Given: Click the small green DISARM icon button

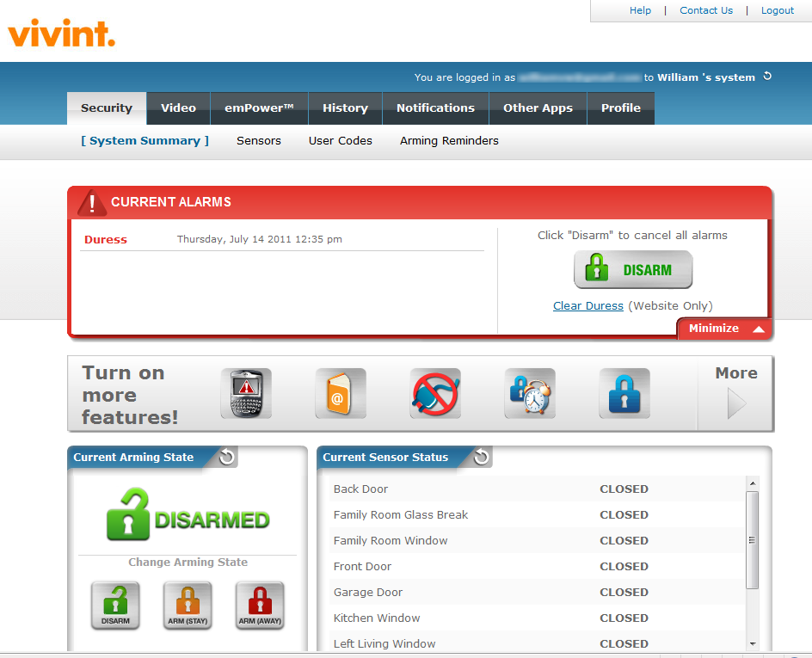Looking at the screenshot, I should pos(115,606).
